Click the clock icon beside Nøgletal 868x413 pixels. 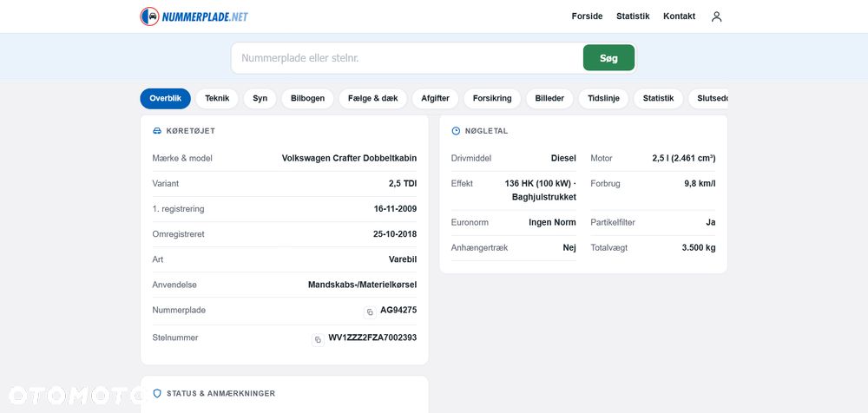click(457, 131)
